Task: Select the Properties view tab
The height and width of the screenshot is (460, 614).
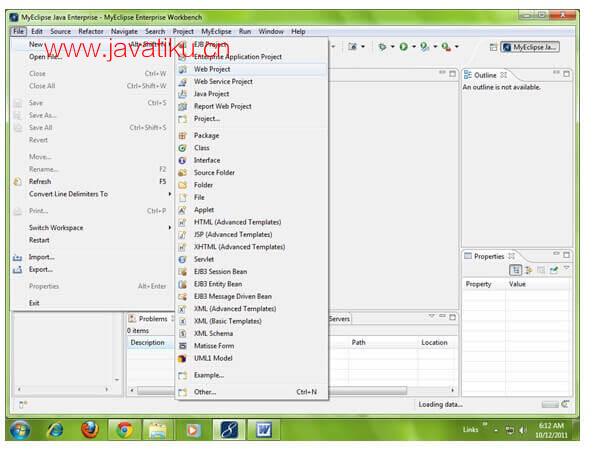Action: [x=489, y=256]
